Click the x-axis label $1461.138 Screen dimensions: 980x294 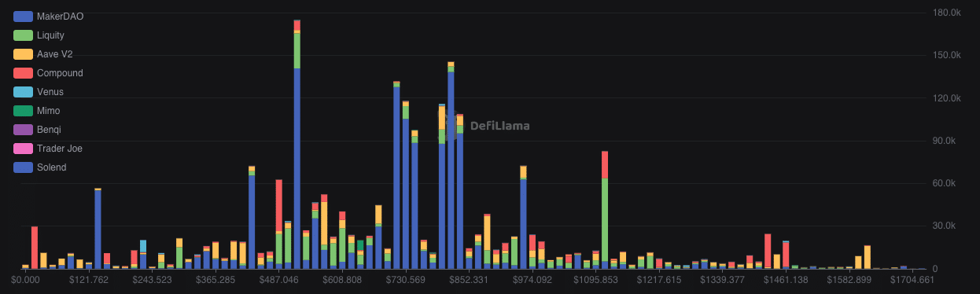[x=787, y=279]
